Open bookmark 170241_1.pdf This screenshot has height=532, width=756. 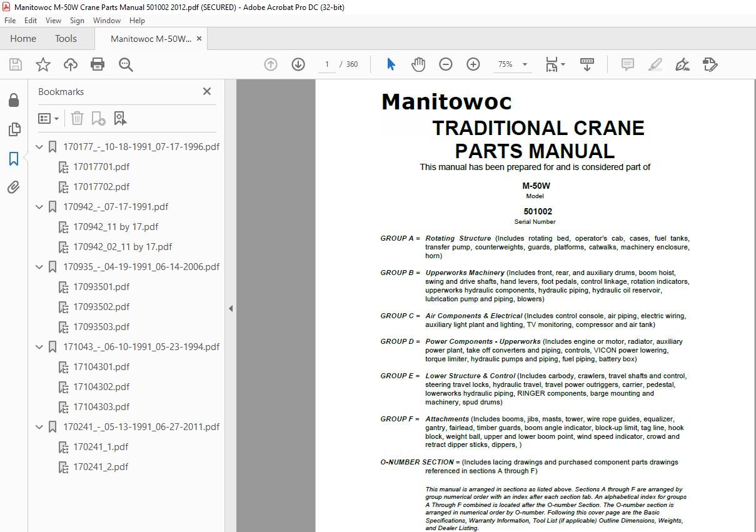click(x=101, y=447)
